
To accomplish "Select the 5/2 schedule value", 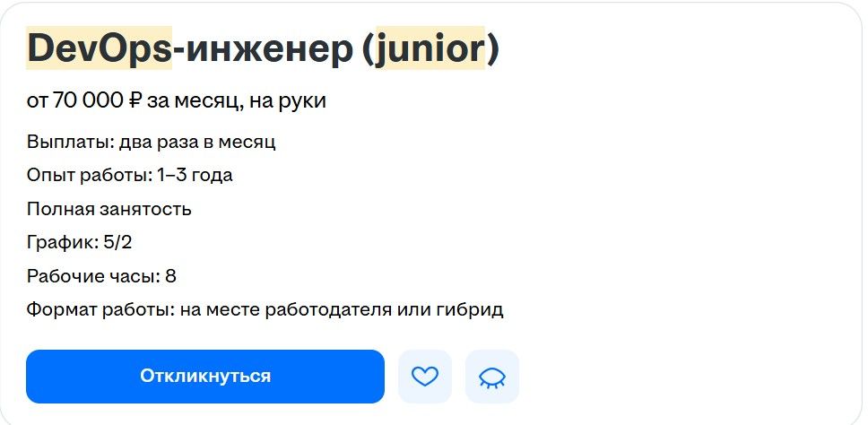I will pos(117,242).
